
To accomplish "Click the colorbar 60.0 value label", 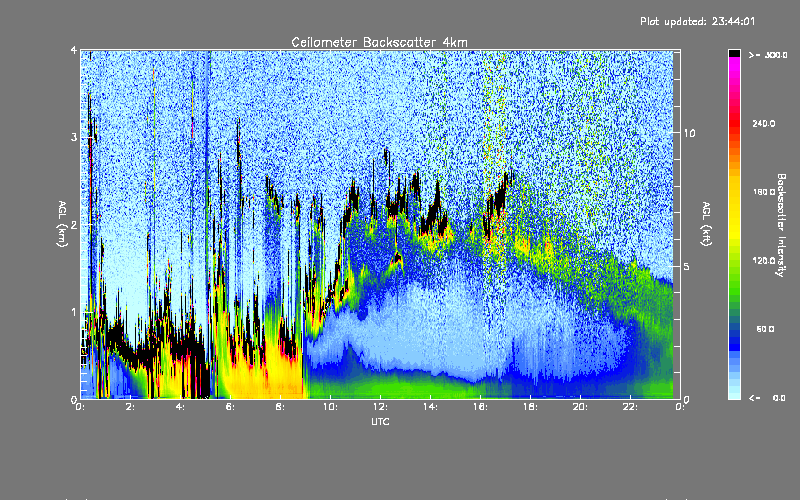I will coord(765,329).
